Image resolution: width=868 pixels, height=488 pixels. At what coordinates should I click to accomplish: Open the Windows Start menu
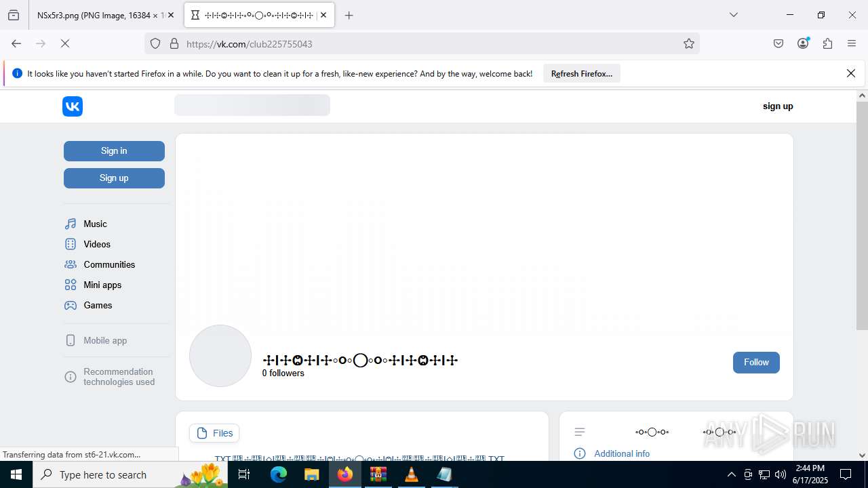click(16, 474)
